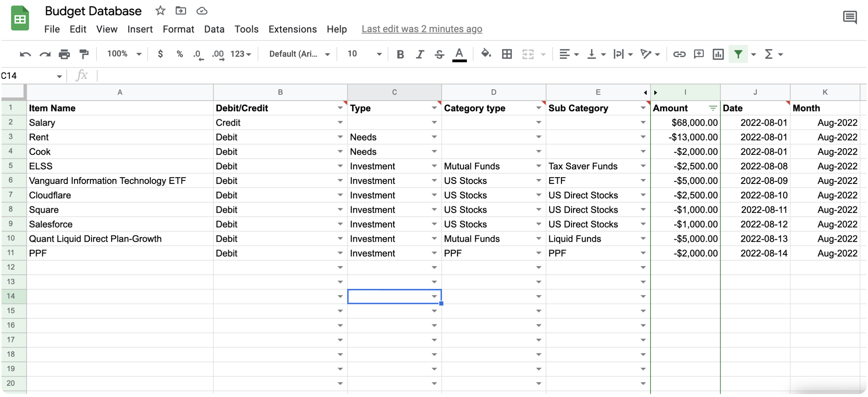Screen dimensions: 868x397
Task: Open comment history icon
Action: coord(850,17)
